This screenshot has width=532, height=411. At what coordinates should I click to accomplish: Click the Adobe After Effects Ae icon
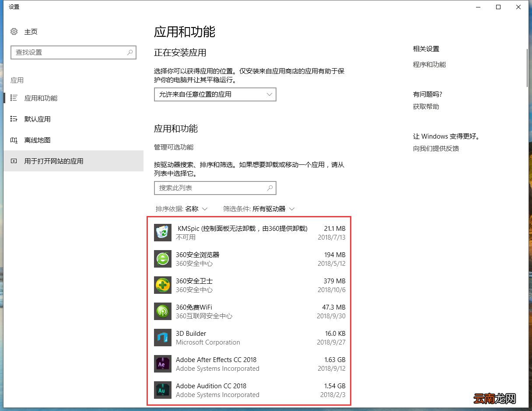point(163,364)
